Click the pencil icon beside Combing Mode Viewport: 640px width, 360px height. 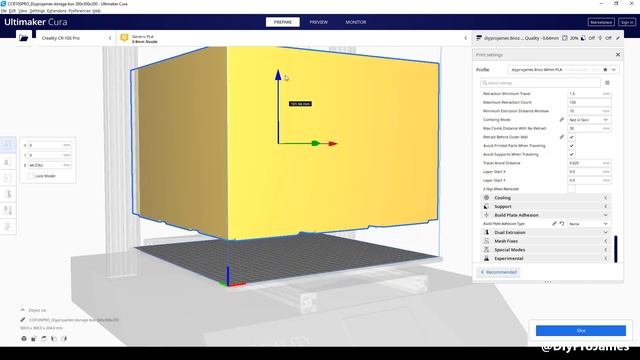pos(562,120)
